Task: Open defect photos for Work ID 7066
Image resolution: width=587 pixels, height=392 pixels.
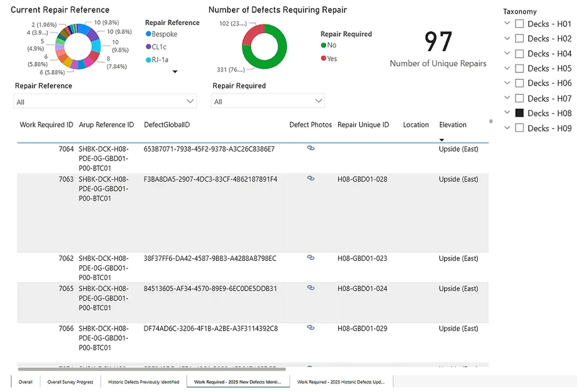Action: click(x=311, y=327)
